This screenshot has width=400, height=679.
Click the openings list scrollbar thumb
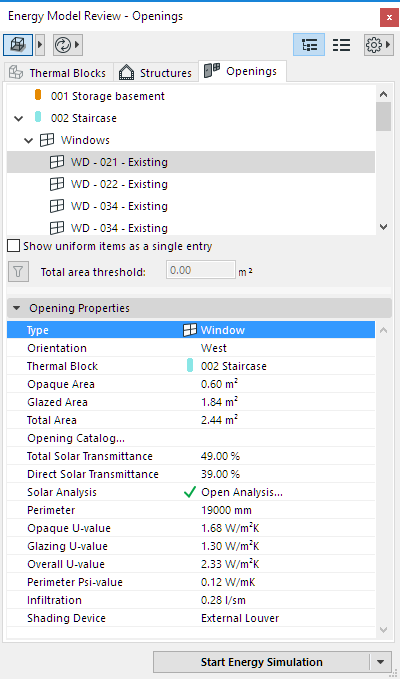[x=383, y=116]
